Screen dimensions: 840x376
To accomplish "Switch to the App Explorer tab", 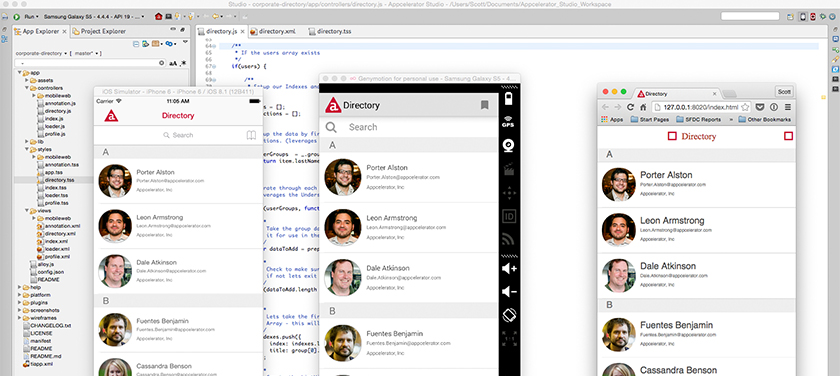I will pos(40,31).
